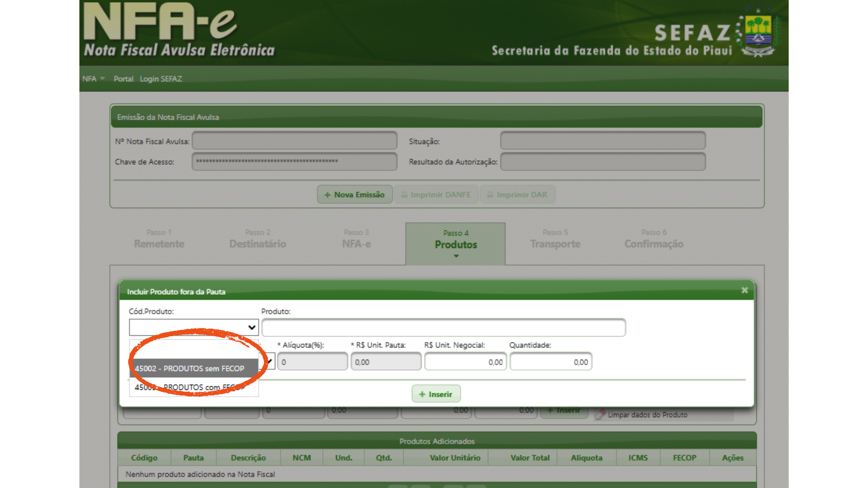
Task: Click the Alíquota(%) field
Action: [312, 362]
